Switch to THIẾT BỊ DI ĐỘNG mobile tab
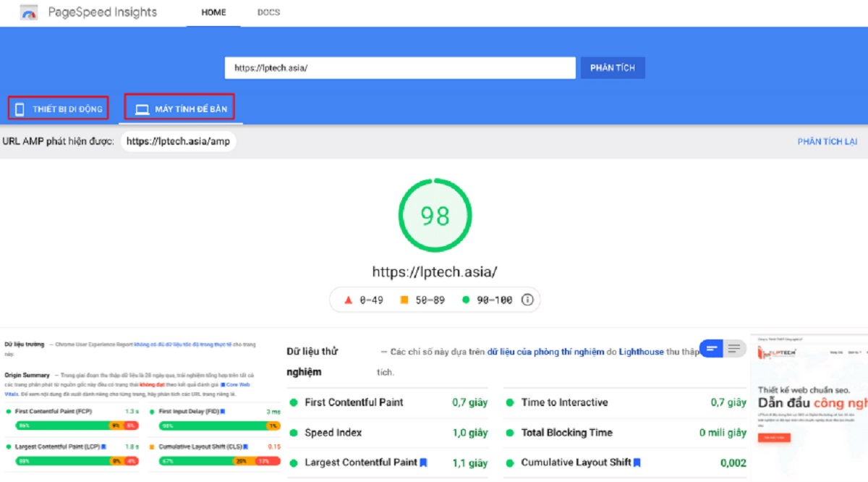 pos(59,109)
